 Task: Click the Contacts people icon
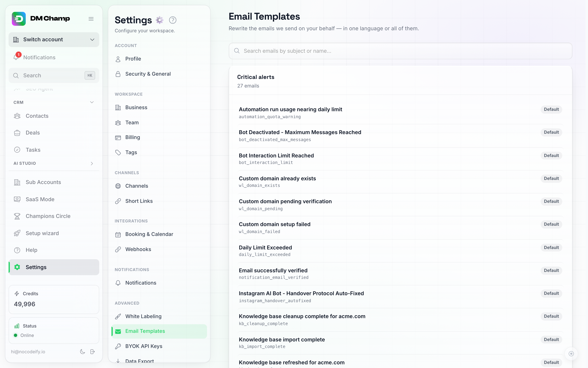click(x=17, y=116)
